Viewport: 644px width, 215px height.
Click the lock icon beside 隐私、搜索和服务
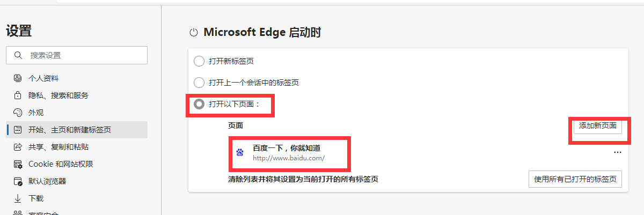18,95
